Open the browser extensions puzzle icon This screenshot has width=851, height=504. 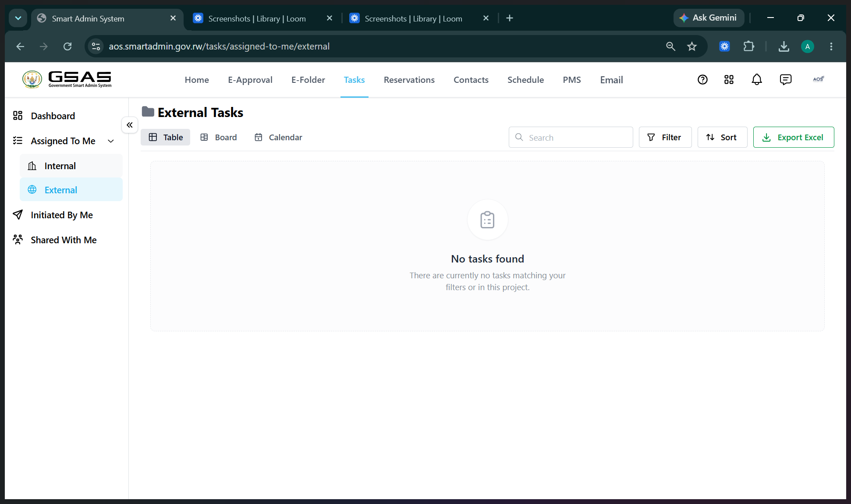coord(749,46)
